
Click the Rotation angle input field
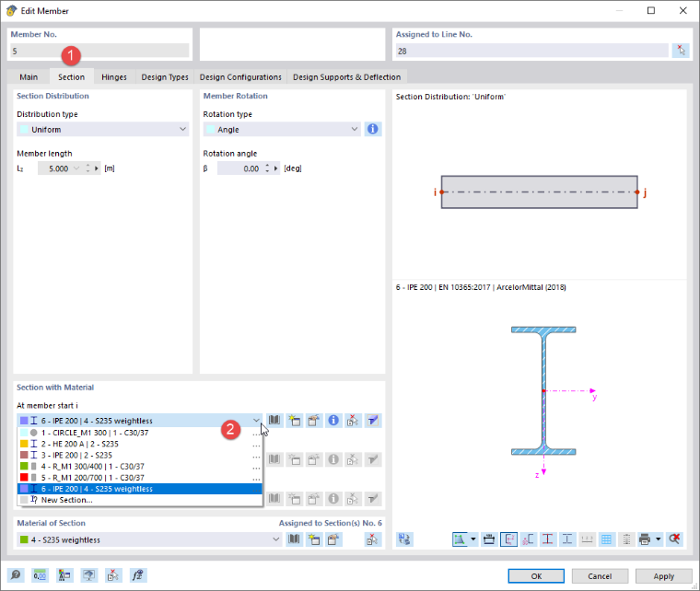pyautogui.click(x=240, y=168)
